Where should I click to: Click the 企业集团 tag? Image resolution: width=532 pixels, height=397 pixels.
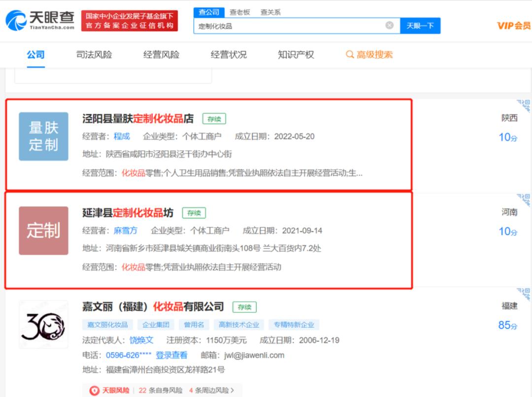[156, 325]
